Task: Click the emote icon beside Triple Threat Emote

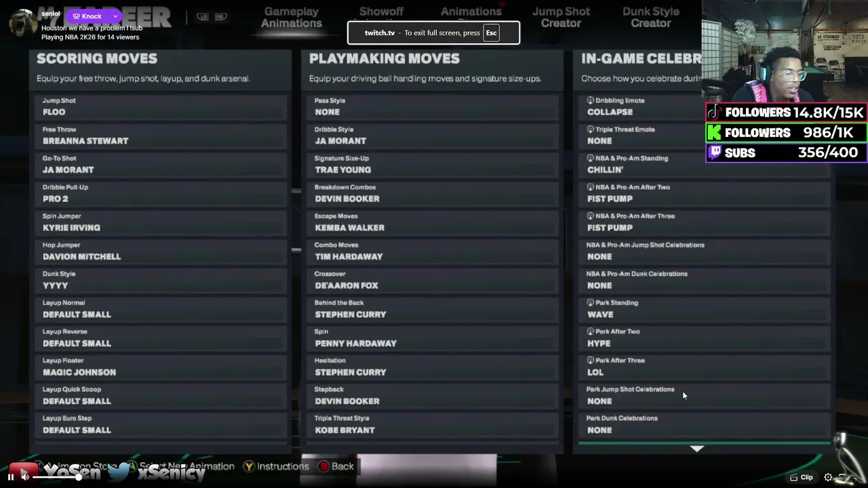Action: click(x=590, y=129)
